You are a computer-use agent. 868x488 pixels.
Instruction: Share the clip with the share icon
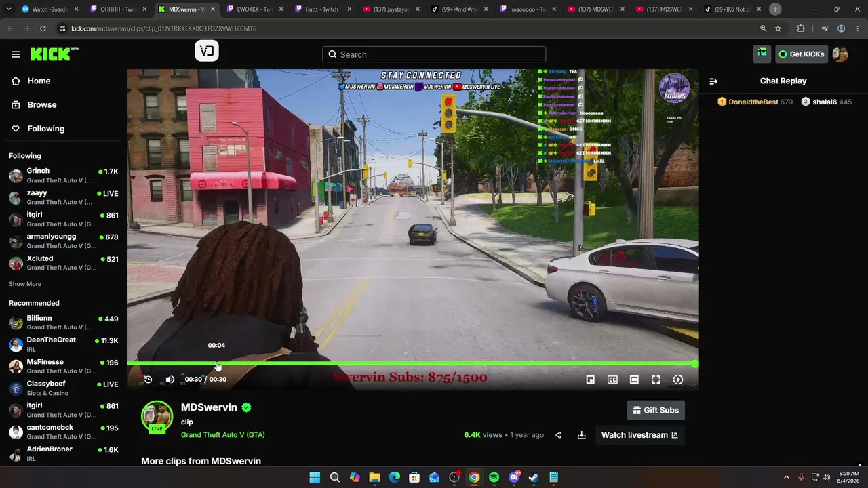coord(557,435)
